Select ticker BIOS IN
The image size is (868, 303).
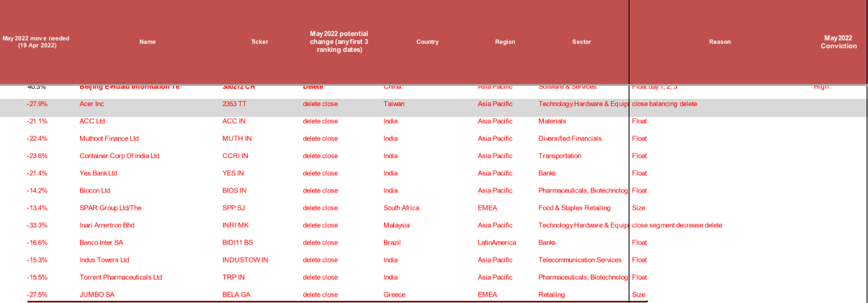point(235,190)
